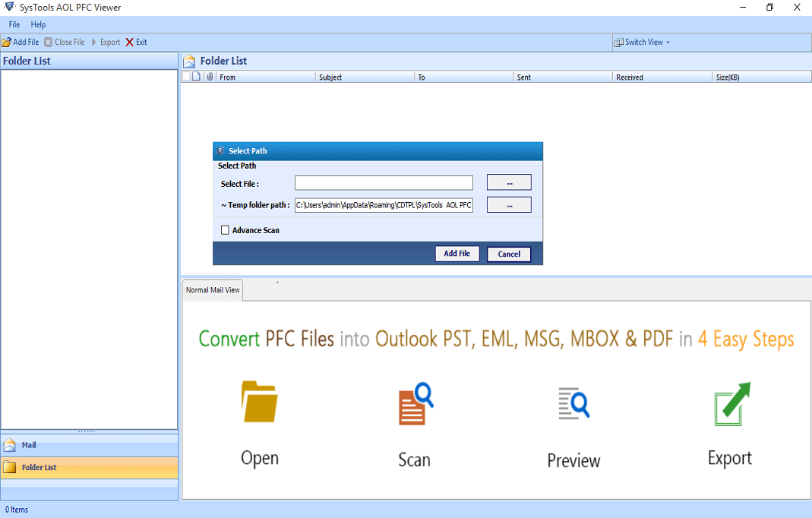
Task: Click the green Export arrow step icon
Action: 732,404
